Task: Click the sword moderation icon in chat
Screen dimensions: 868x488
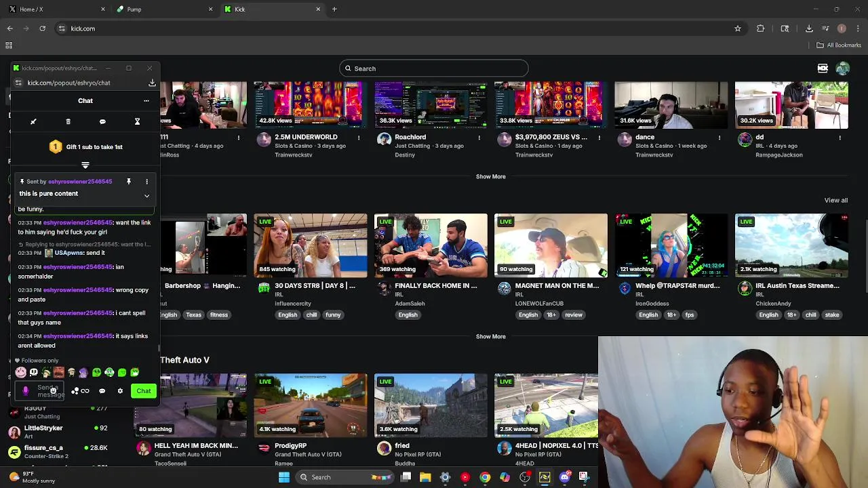Action: [x=33, y=121]
